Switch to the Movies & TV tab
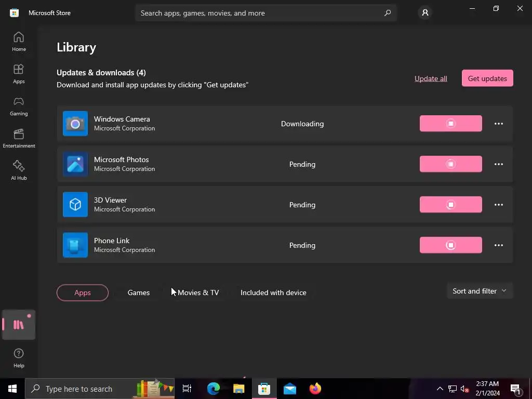Screen dimensions: 532x399 198,292
